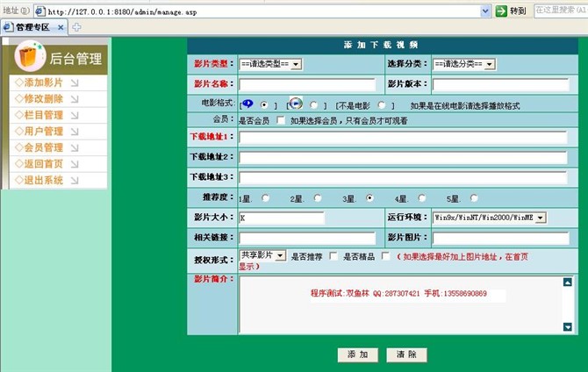
Task: Click the up arrow in the 影片简介 box
Action: tap(567, 282)
